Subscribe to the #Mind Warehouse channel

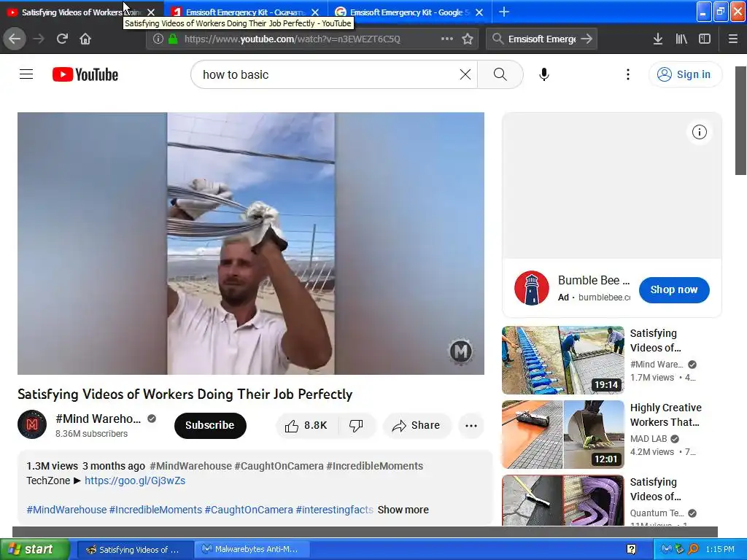[x=210, y=425]
